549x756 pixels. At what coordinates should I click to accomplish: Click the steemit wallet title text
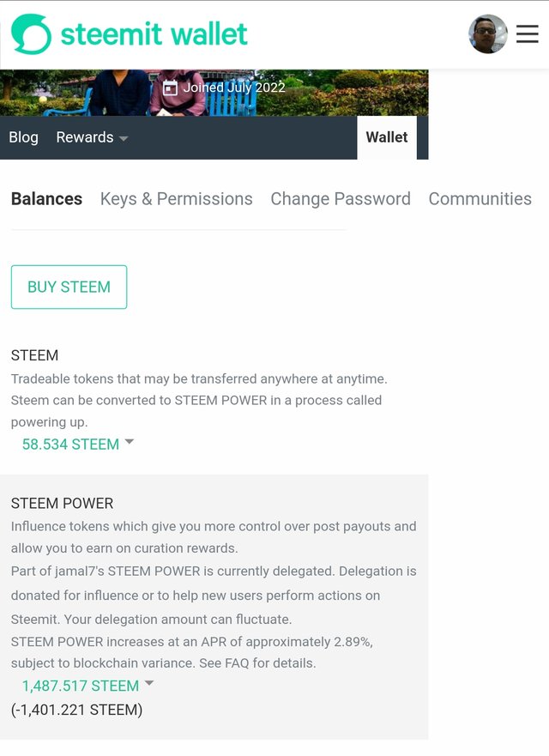click(154, 34)
